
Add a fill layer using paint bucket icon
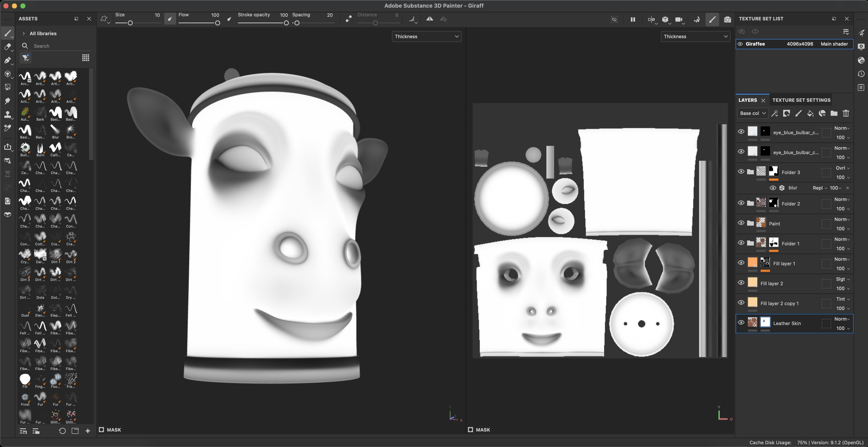click(x=810, y=113)
